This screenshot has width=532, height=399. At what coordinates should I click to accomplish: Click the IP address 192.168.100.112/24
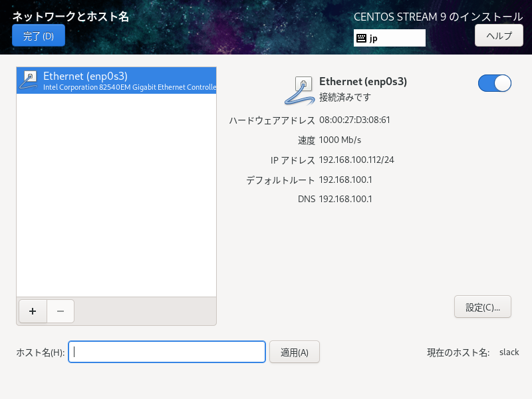[356, 160]
